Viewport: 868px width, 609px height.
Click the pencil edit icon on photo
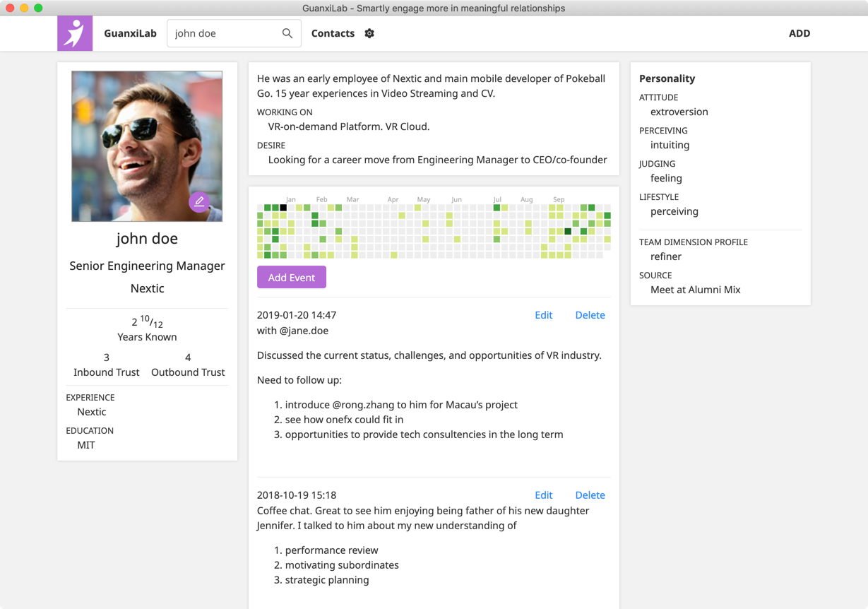[x=199, y=202]
